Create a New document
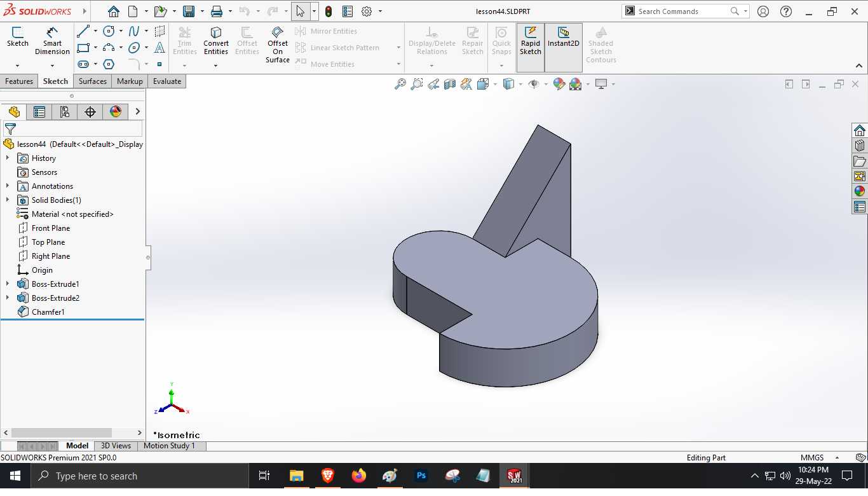Image resolution: width=868 pixels, height=496 pixels. [x=133, y=11]
